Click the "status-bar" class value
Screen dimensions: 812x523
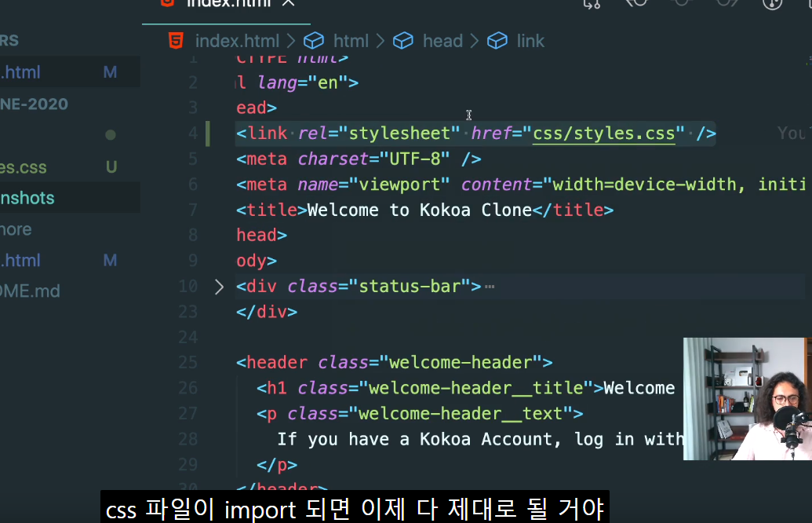click(x=410, y=287)
